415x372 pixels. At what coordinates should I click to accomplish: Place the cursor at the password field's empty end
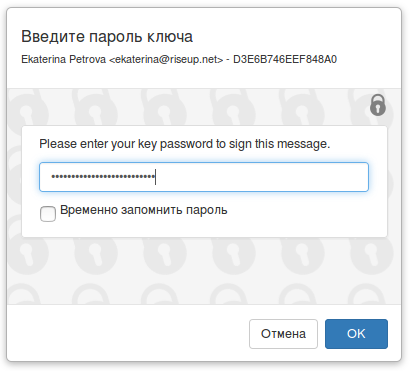[260, 177]
